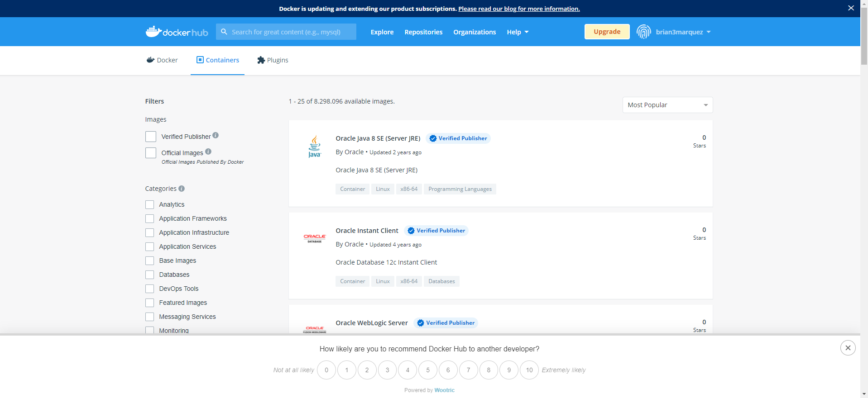Screen dimensions: 868x398
Task: Switch to the Docker tab
Action: click(162, 60)
